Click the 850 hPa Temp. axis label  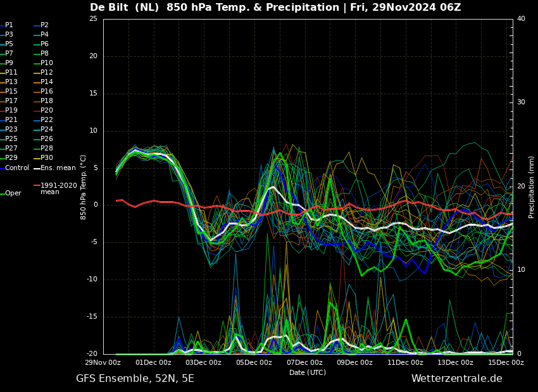point(84,187)
